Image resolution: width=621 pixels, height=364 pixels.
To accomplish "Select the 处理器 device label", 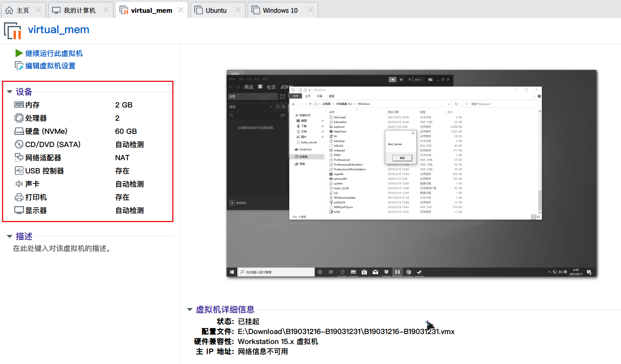I will tap(36, 118).
